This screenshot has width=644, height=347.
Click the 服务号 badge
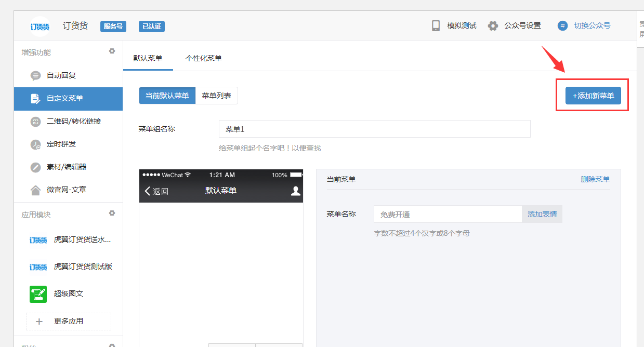[113, 26]
